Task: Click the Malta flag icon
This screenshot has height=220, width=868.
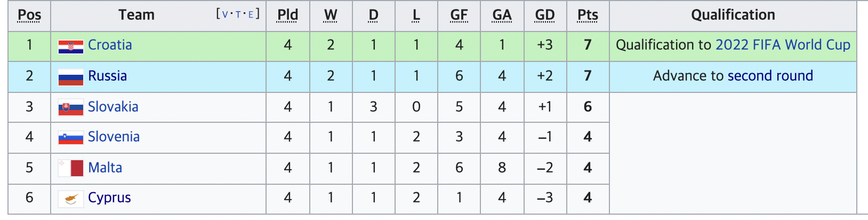Action: point(71,168)
